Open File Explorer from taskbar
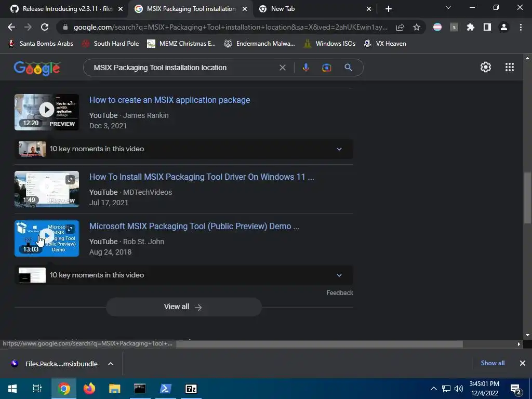This screenshot has width=532, height=399. (114, 389)
